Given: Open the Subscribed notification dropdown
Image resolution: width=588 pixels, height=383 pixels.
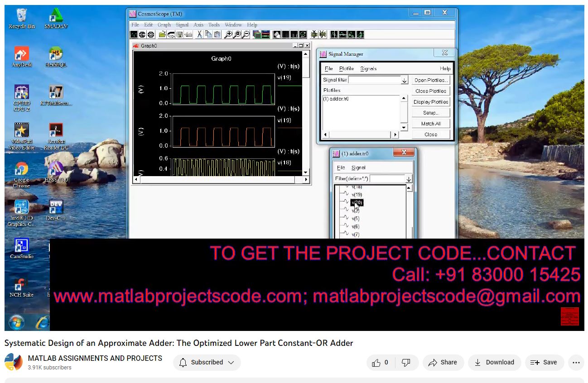Looking at the screenshot, I should 207,363.
